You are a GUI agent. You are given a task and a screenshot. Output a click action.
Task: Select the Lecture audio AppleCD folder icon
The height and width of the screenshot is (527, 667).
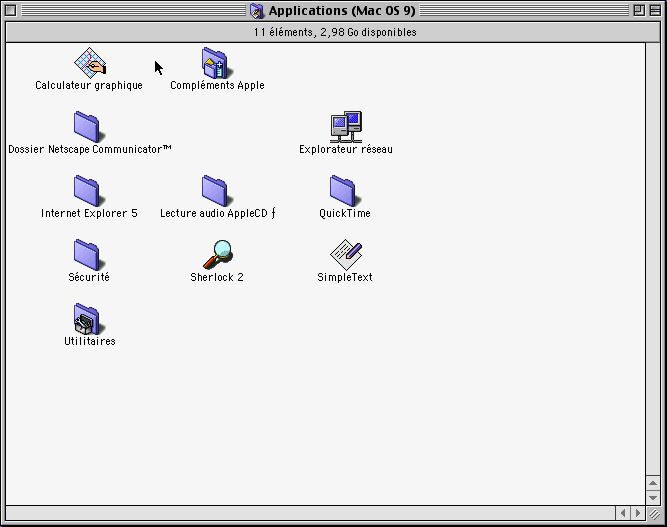(x=217, y=191)
